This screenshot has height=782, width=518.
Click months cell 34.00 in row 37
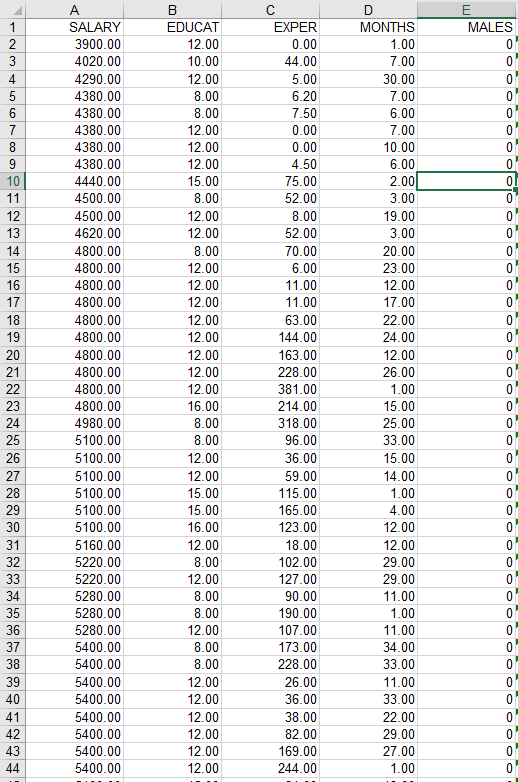click(x=368, y=647)
